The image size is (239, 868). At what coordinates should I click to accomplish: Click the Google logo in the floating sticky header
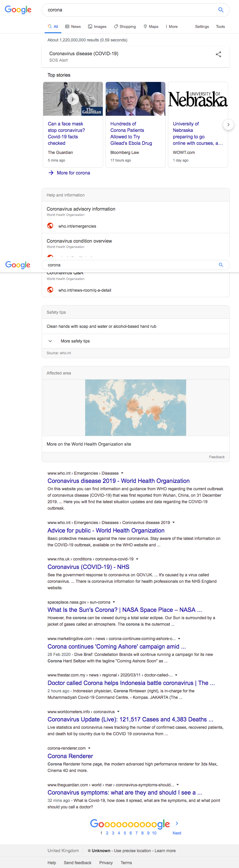click(x=18, y=265)
